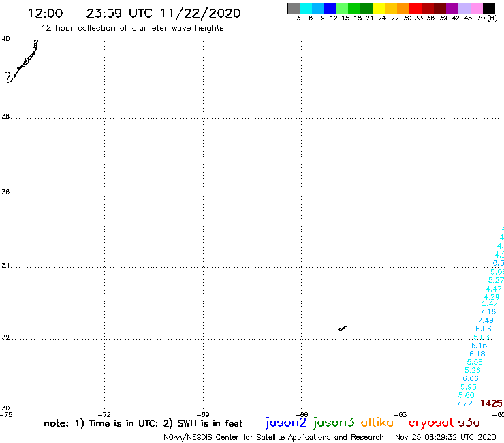Click the latitude axis label '34'
This screenshot has height=443, width=504.
(5, 266)
